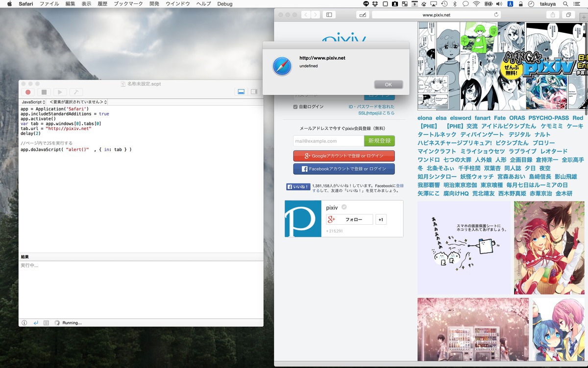The height and width of the screenshot is (368, 588).
Task: Show all tabs in Safari
Action: pyautogui.click(x=568, y=15)
